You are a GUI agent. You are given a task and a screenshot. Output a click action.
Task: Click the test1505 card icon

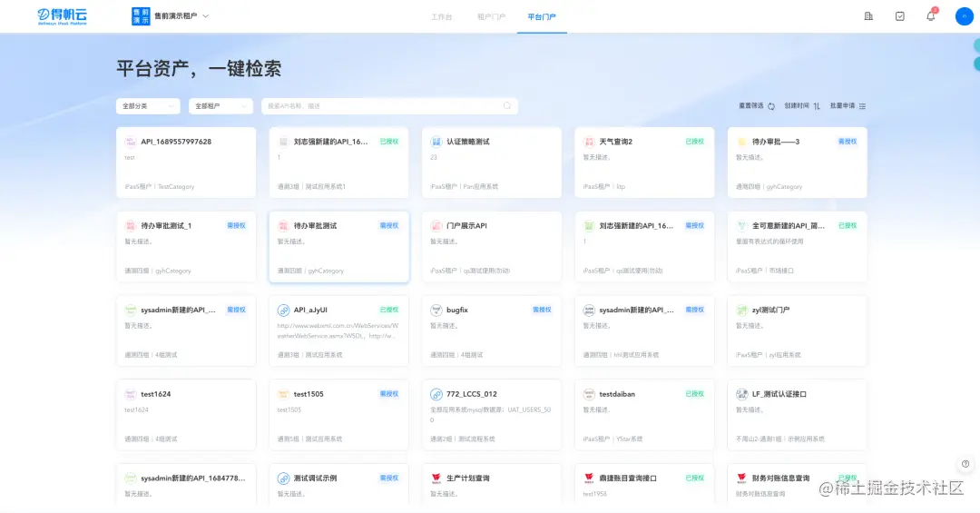coord(283,394)
